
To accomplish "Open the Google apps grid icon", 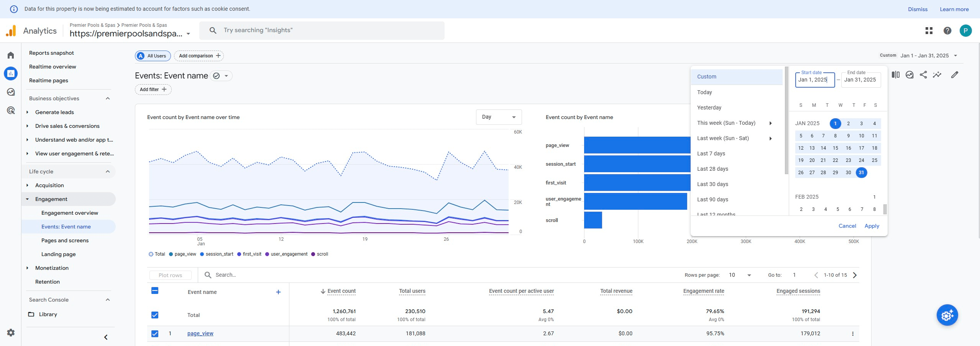I will [929, 31].
